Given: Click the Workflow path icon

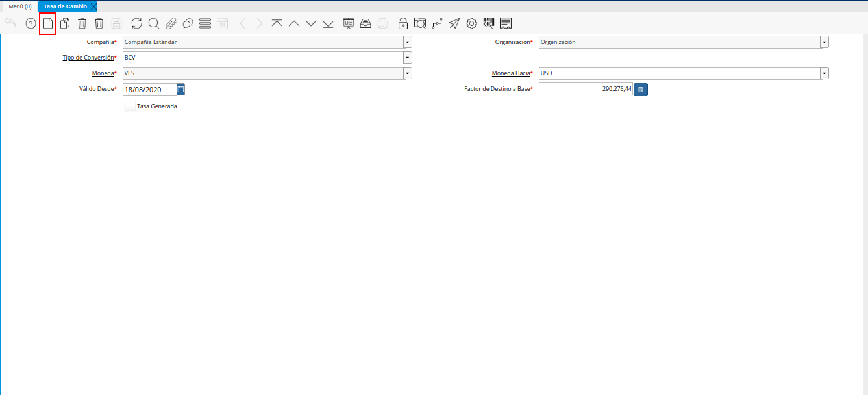Looking at the screenshot, I should 438,24.
